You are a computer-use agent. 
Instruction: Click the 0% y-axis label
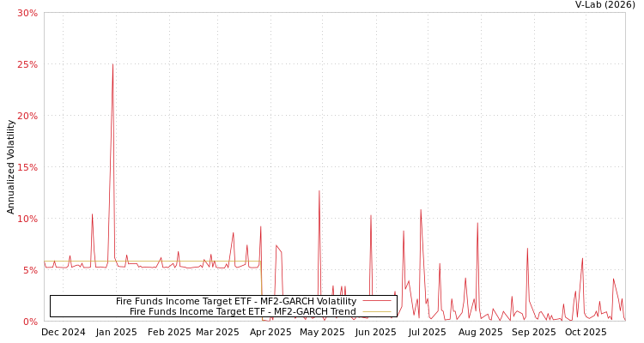click(x=29, y=322)
